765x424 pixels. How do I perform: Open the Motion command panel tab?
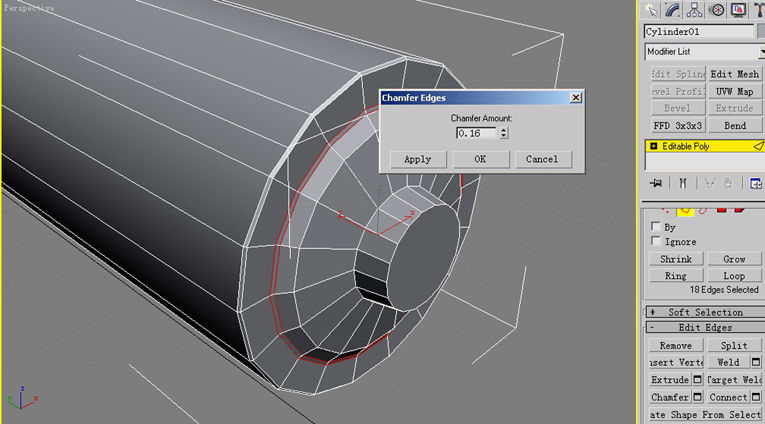tap(716, 10)
